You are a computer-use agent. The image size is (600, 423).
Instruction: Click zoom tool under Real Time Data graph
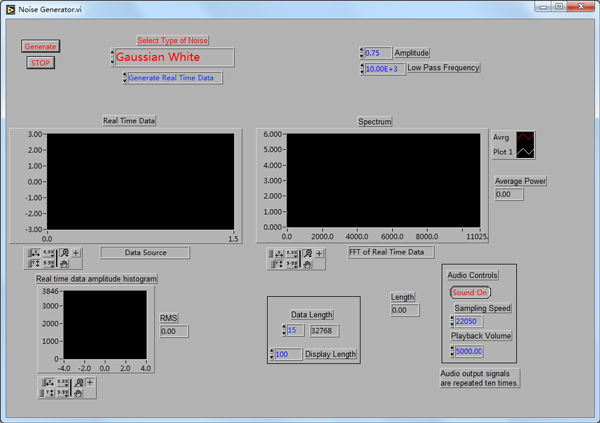pos(63,252)
